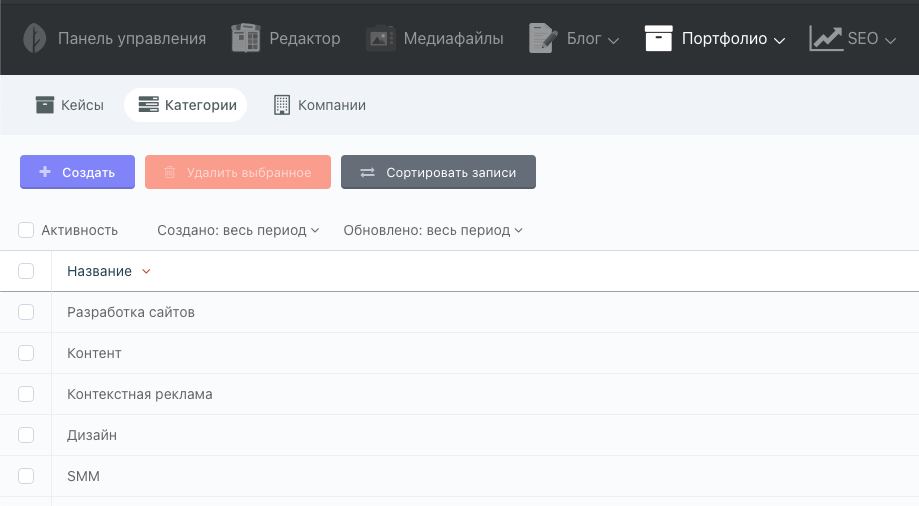This screenshot has height=506, width=919.
Task: Check the box for Контент row
Action: [26, 353]
